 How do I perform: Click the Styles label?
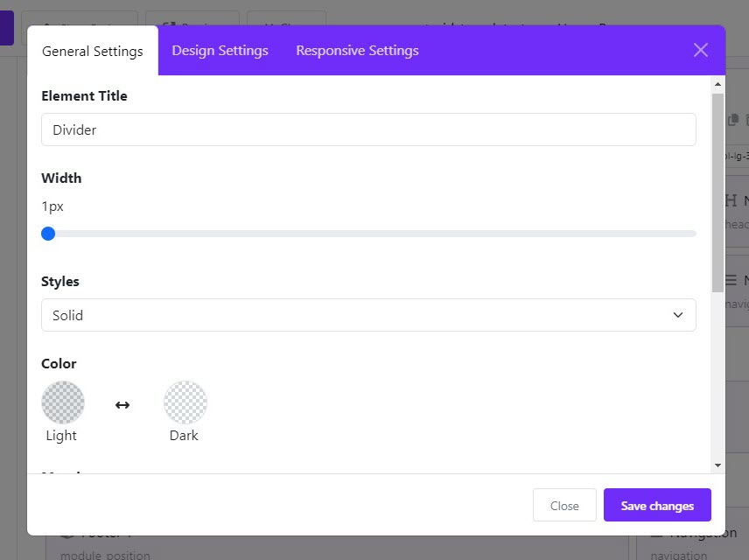pyautogui.click(x=60, y=282)
